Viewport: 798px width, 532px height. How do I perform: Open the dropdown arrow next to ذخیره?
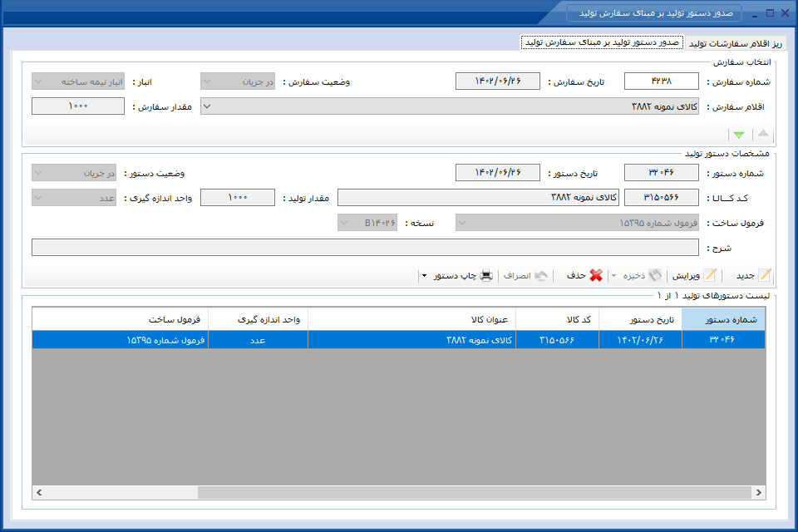(613, 276)
